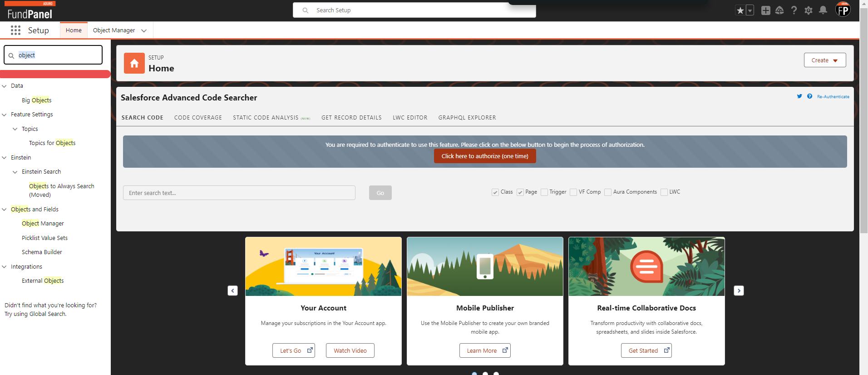Image resolution: width=868 pixels, height=375 pixels.
Task: Click the FundPanel logo
Action: (30, 10)
